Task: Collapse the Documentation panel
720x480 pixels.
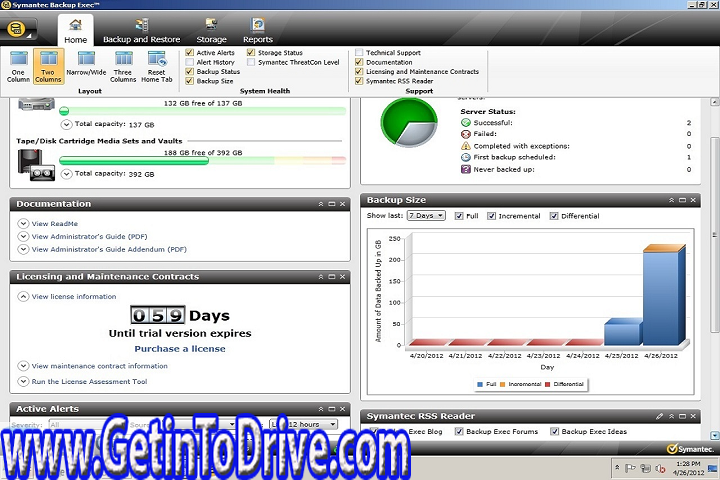Action: tap(321, 204)
